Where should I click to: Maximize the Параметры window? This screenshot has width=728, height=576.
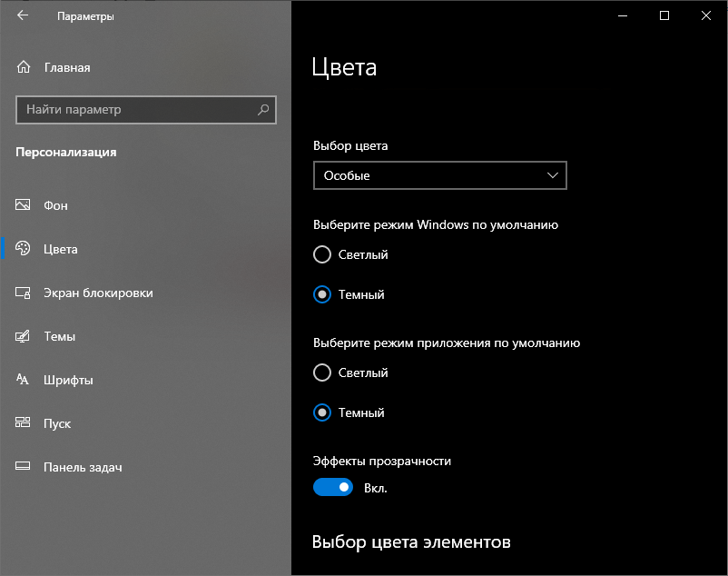point(664,15)
